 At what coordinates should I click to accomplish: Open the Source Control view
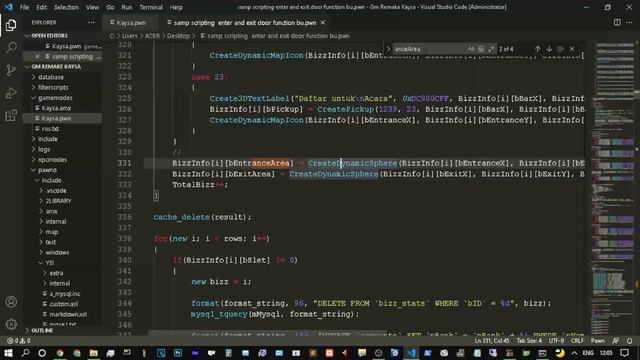(11, 70)
